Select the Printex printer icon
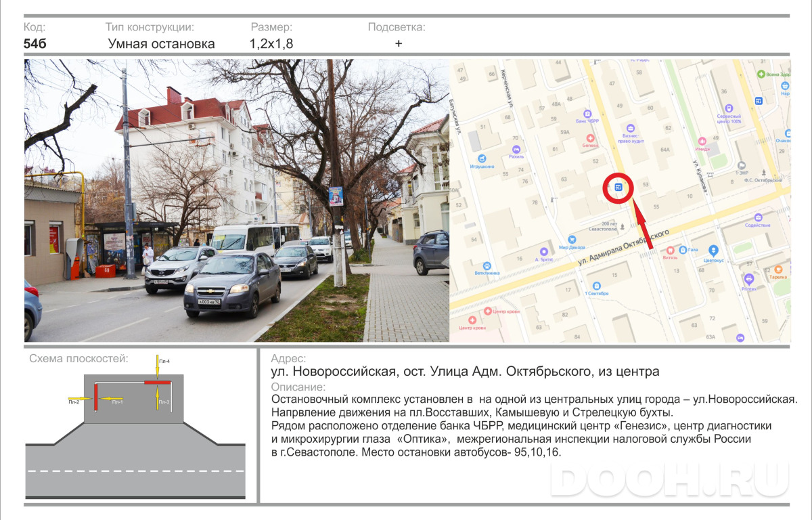The image size is (812, 520). click(748, 279)
